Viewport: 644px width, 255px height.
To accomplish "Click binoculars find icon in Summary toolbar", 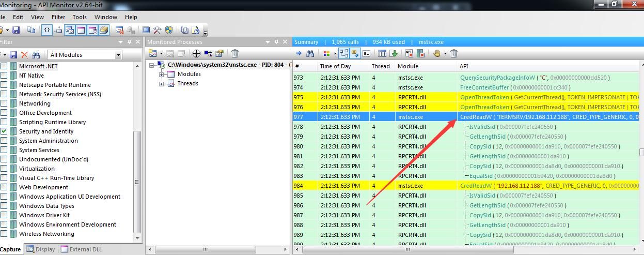I will pyautogui.click(x=310, y=53).
